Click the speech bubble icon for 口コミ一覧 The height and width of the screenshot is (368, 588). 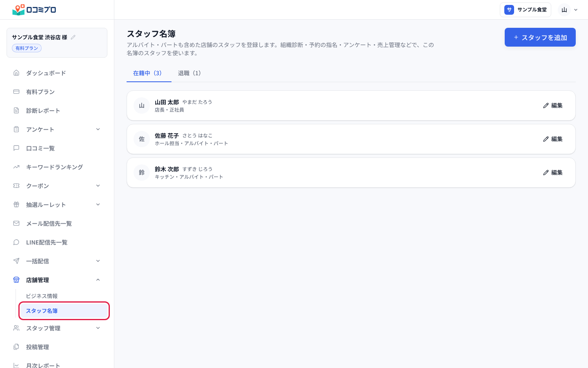click(x=16, y=148)
